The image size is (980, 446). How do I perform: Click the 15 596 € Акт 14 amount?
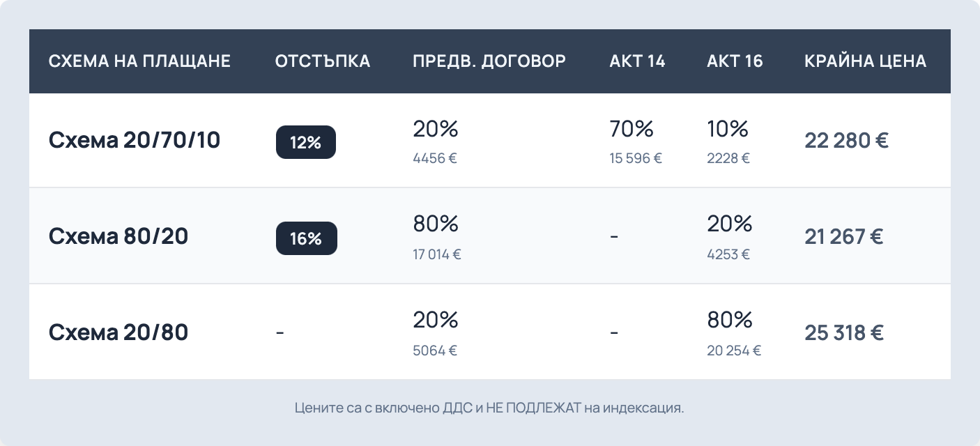coord(636,158)
